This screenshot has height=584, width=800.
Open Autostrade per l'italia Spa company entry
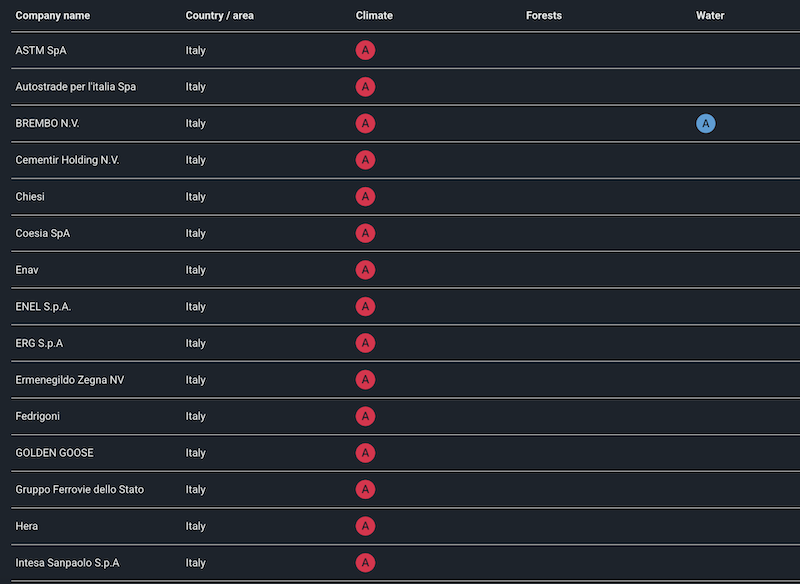pyautogui.click(x=76, y=87)
